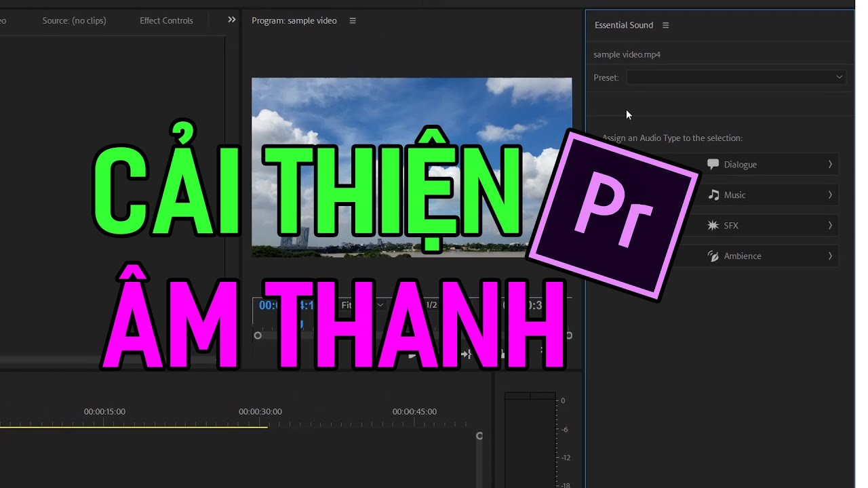Click the -12 dB label on audio meter

point(565,457)
